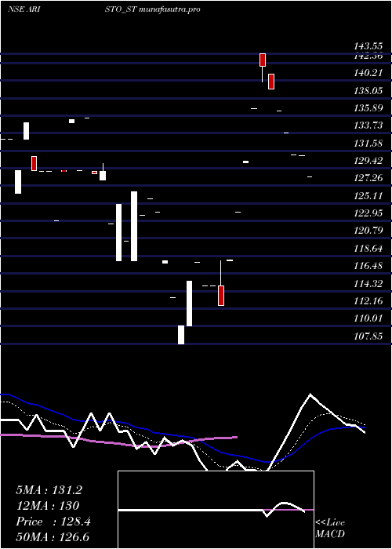Viewport: 392px width, 549px height.
Task: Click the 140.21 price axis label
Action: (368, 73)
